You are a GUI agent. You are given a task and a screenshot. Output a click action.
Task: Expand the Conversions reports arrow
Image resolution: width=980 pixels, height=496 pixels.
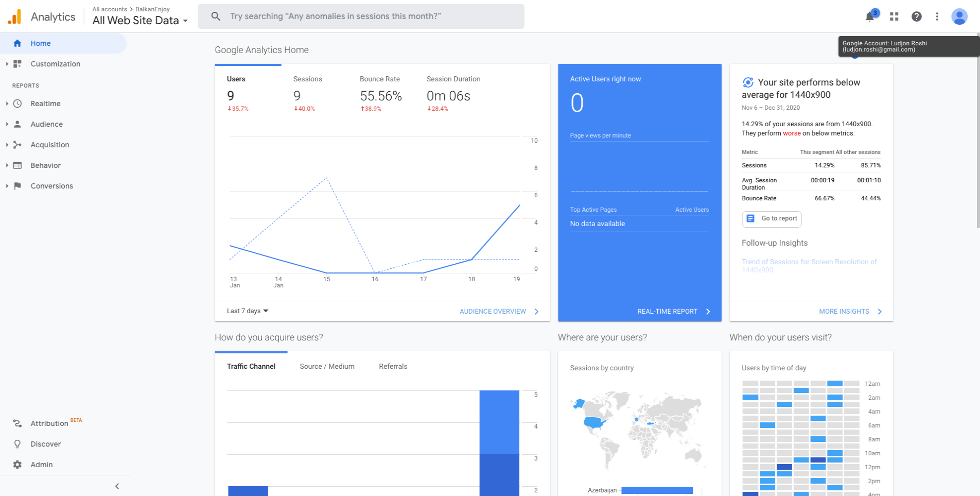coord(7,186)
